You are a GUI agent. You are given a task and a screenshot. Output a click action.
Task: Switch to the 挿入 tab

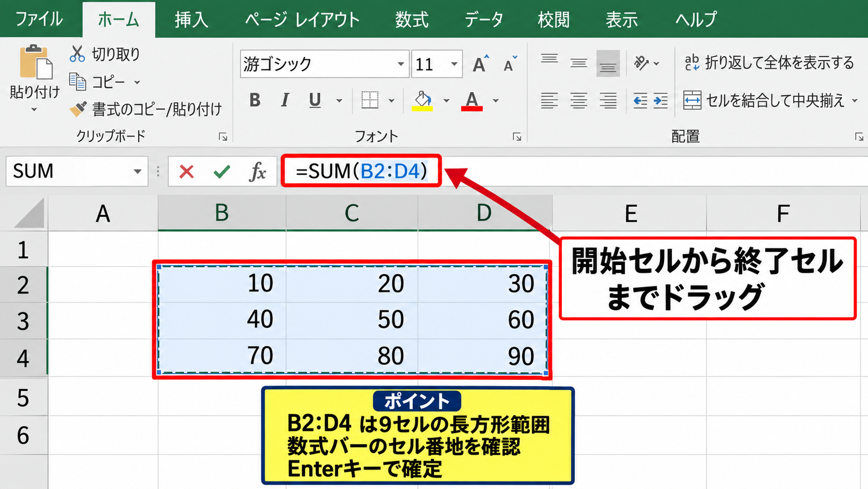pyautogui.click(x=192, y=20)
